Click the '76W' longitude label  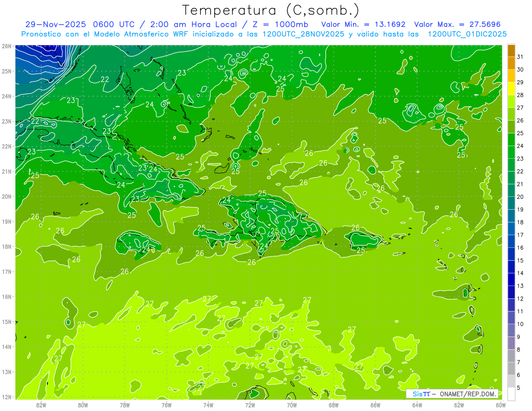click(166, 405)
